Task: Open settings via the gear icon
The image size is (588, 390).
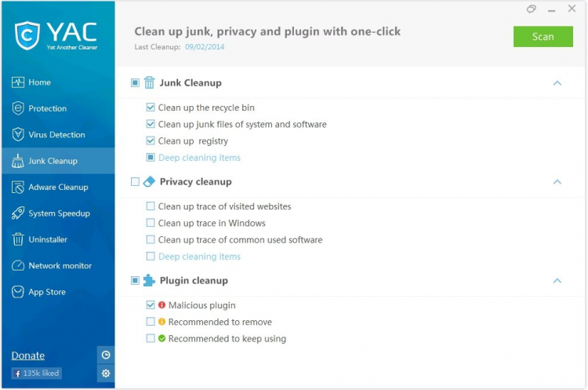Action: pos(106,373)
